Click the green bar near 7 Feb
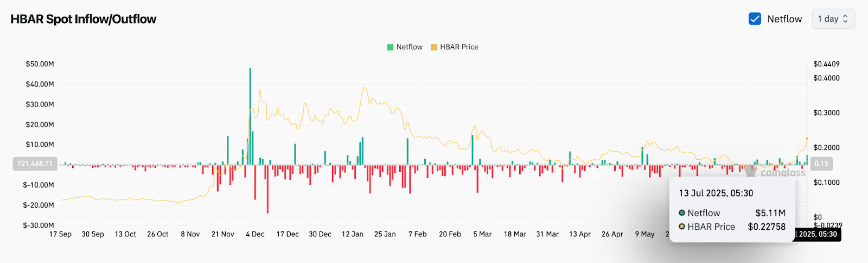 coord(407,152)
